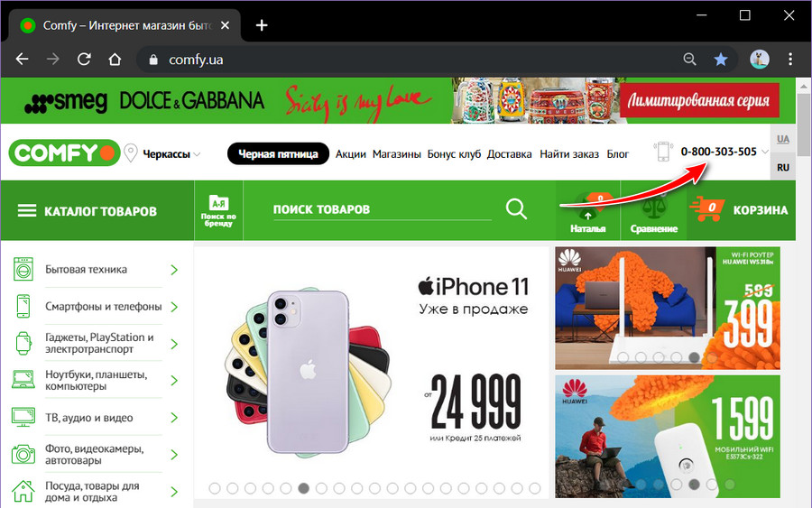812x508 pixels.
Task: Click the browser home button
Action: pos(115,60)
